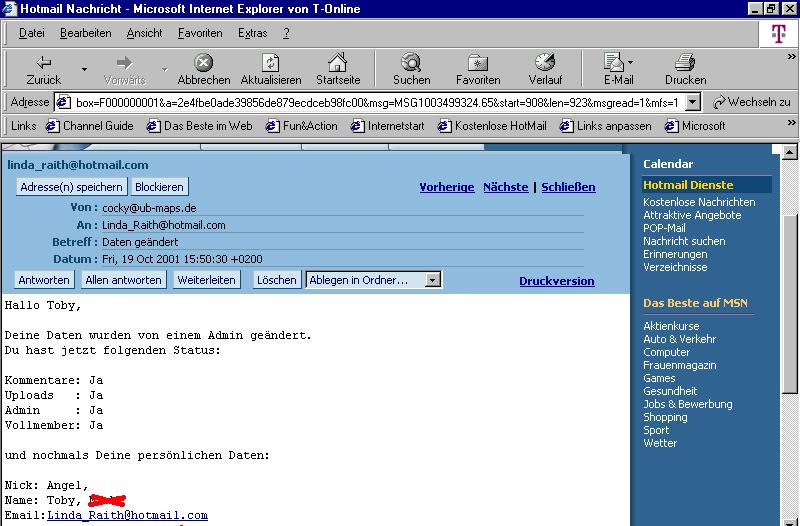
Task: Open the Extras menu
Action: [253, 33]
